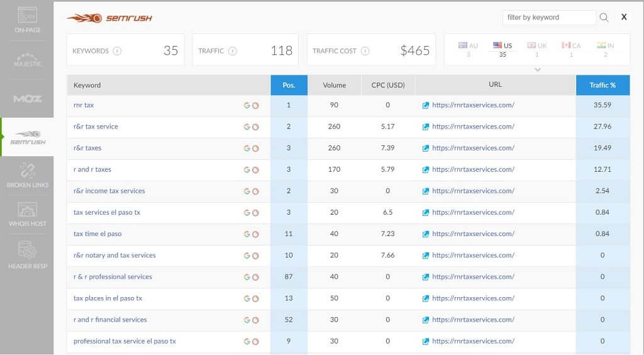Click the Traffic info icon
This screenshot has height=355, width=644.
point(233,51)
